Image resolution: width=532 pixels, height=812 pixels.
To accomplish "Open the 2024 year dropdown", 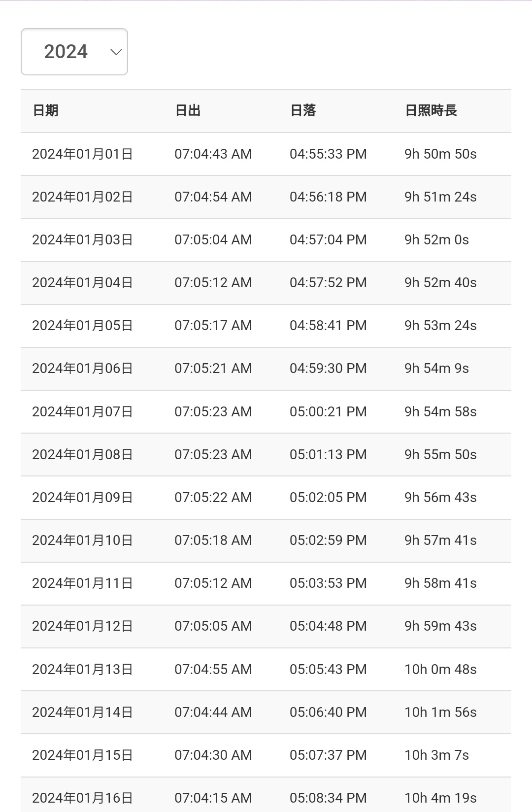I will [x=74, y=52].
